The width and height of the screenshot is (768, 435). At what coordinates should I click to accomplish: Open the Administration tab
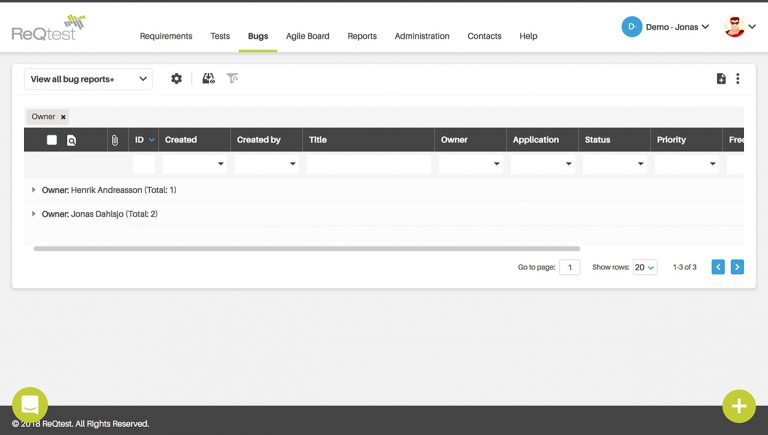(422, 36)
